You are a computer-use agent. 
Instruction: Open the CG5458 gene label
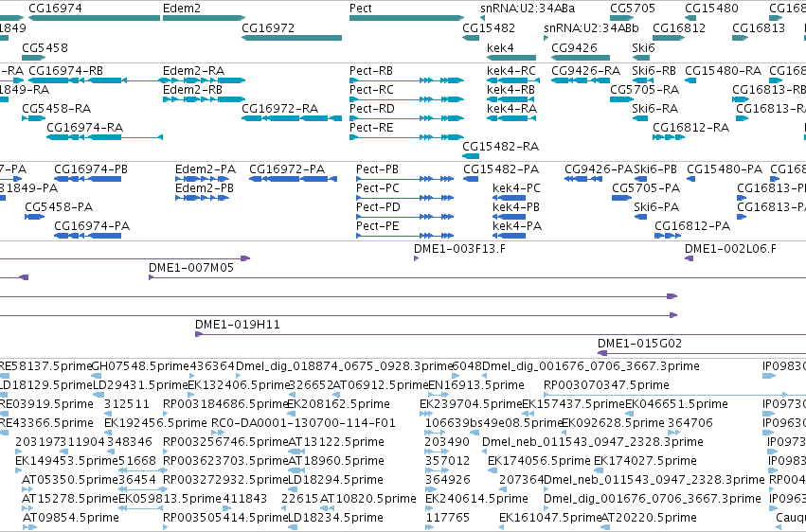click(45, 47)
